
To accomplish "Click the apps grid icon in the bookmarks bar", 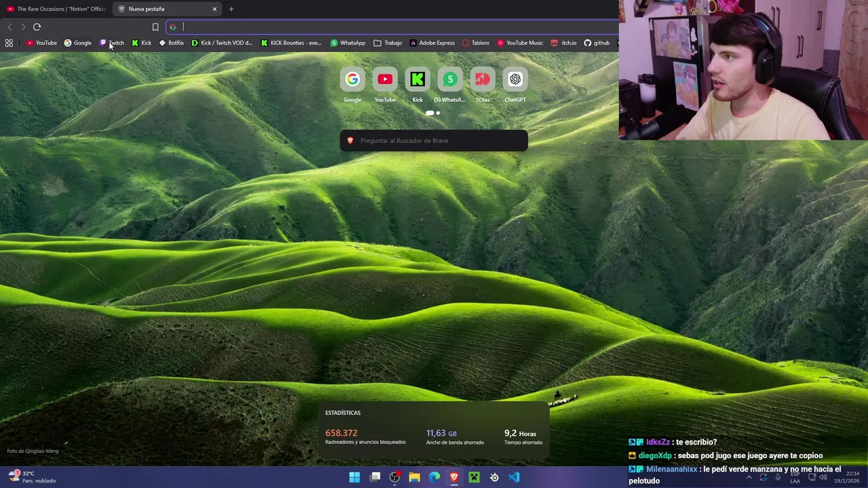I will (9, 43).
